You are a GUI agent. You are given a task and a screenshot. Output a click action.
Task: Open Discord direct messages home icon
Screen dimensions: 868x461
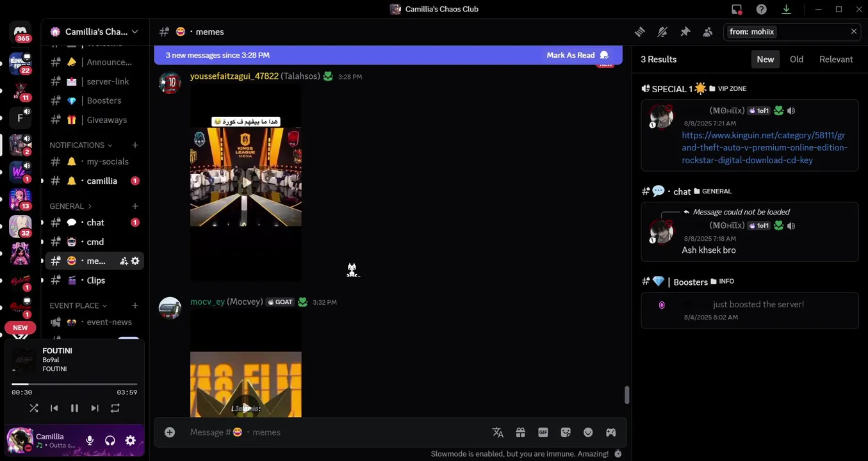tap(20, 32)
